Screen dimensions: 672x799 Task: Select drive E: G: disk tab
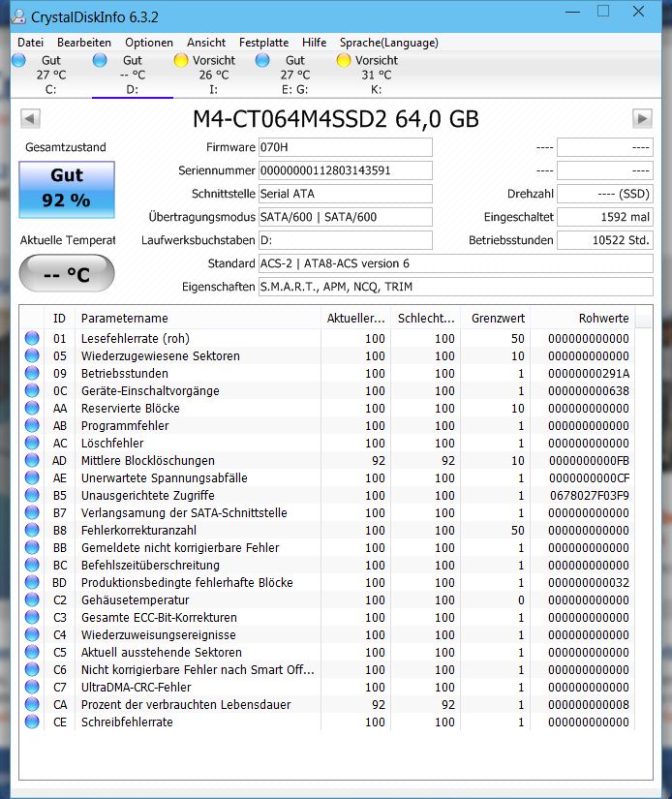[295, 75]
